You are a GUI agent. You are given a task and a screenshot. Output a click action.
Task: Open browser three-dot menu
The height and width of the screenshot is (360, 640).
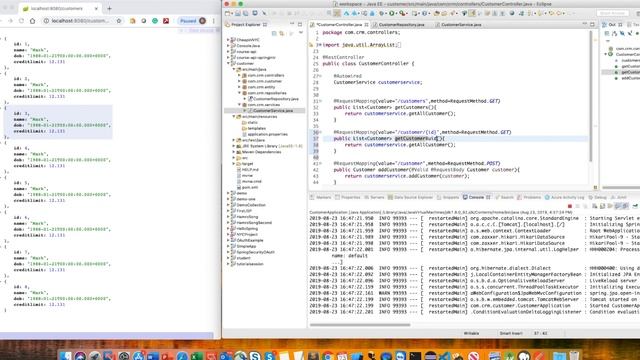(213, 20)
